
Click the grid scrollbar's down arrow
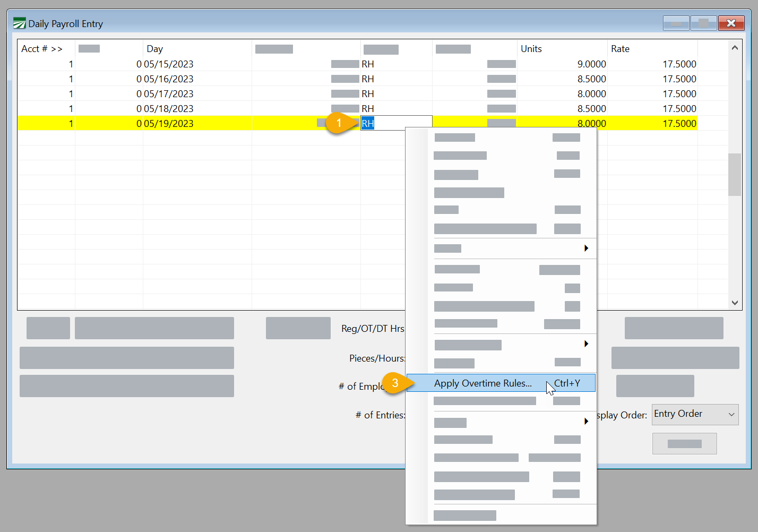(x=735, y=303)
